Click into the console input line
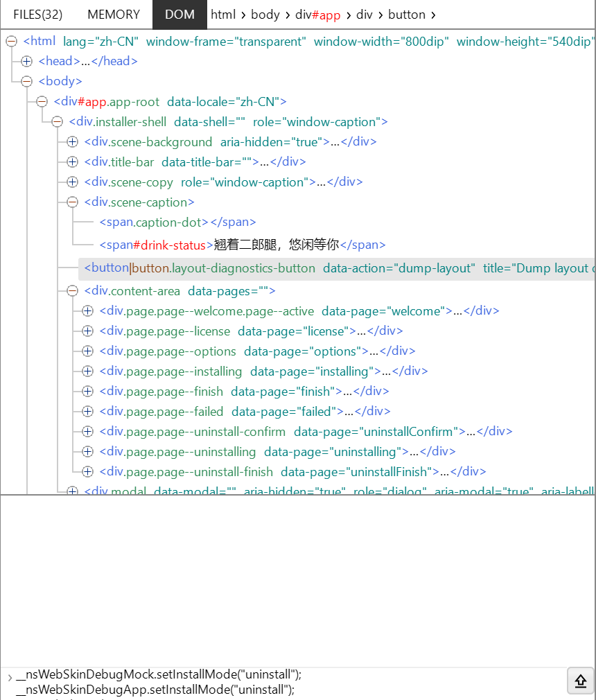This screenshot has width=596, height=700. tap(286, 682)
